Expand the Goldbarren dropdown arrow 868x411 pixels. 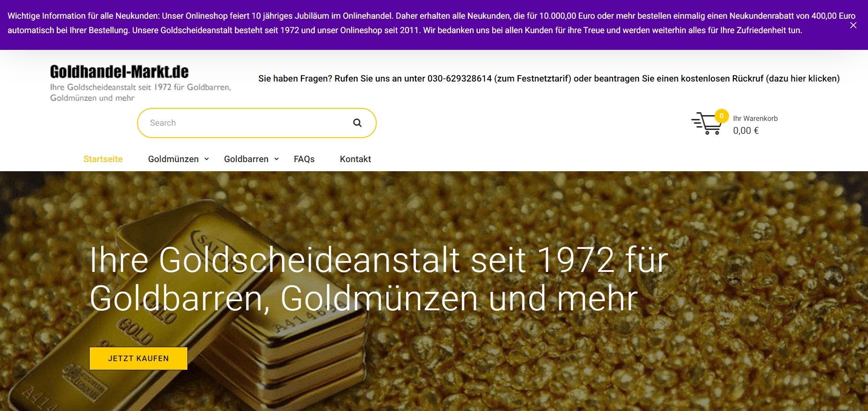click(277, 159)
